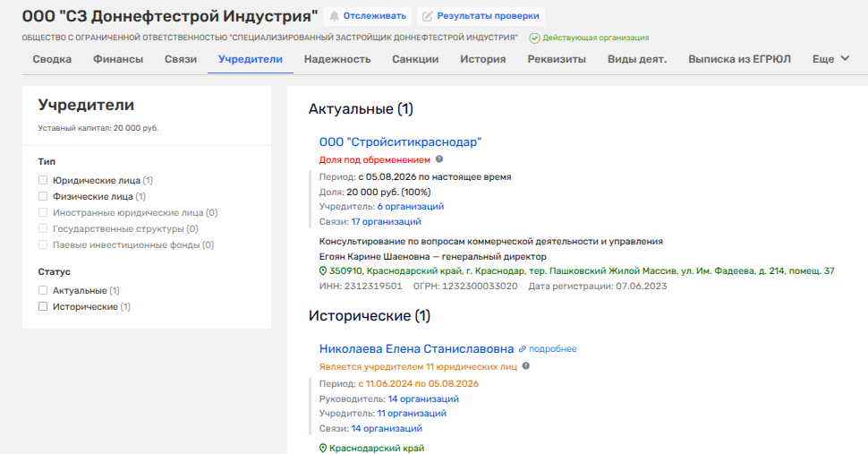Click Уставный капитал: 20 000 руб. text
The image size is (868, 454).
[x=98, y=128]
